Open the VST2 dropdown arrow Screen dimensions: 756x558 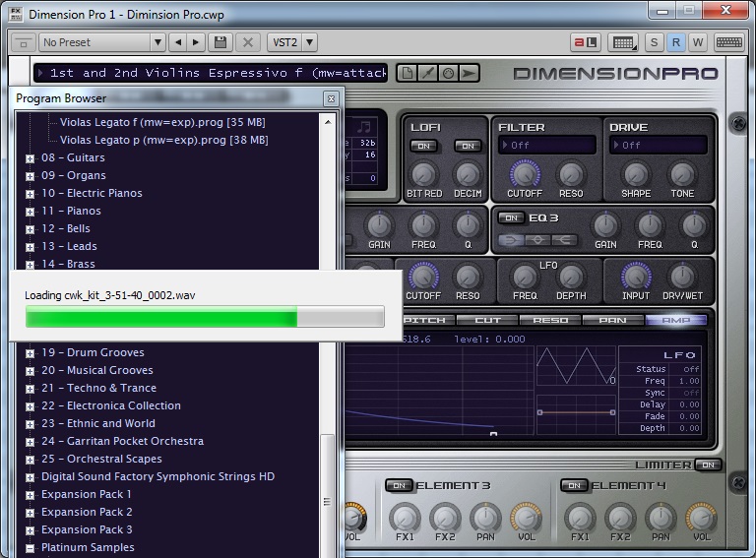point(309,42)
